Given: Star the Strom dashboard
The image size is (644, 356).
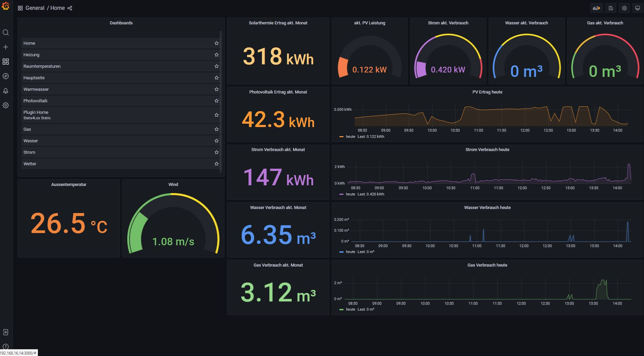Looking at the screenshot, I should click(217, 152).
